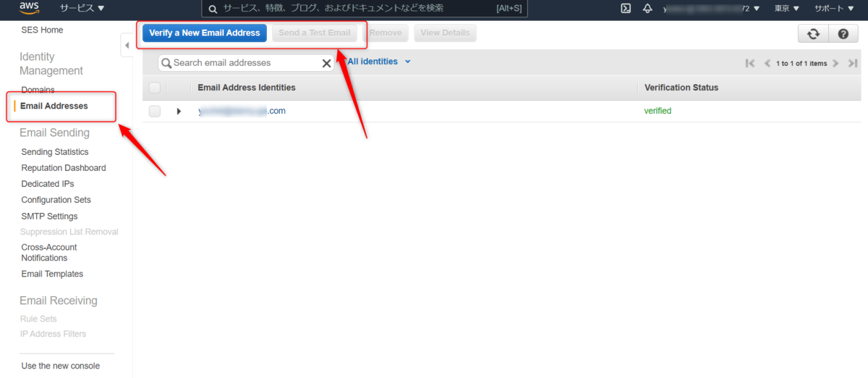The image size is (868, 378).
Task: Open the CloudShell terminal icon
Action: click(626, 9)
